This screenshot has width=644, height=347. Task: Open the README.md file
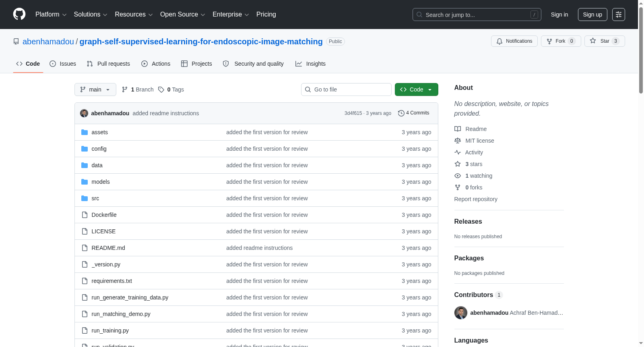108,248
